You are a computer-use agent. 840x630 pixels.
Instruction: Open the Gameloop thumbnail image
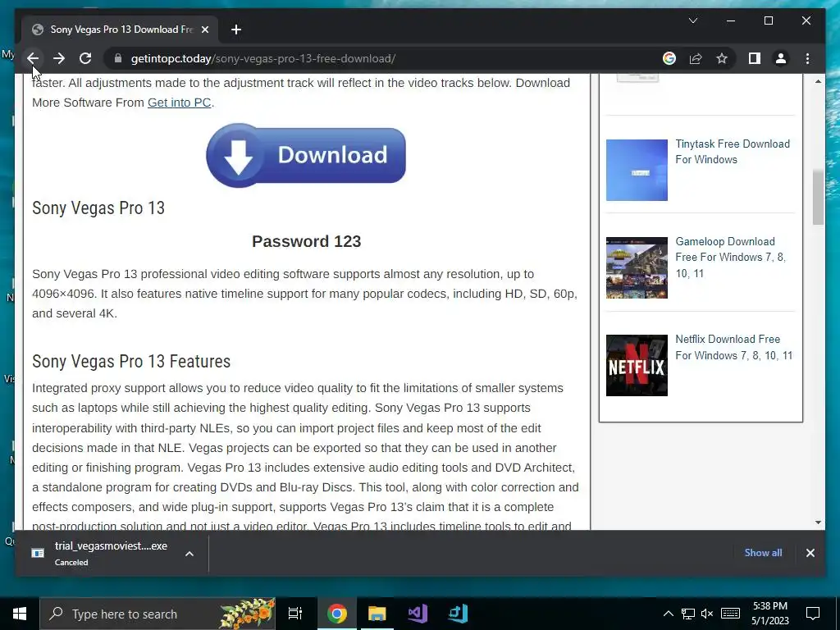(637, 267)
